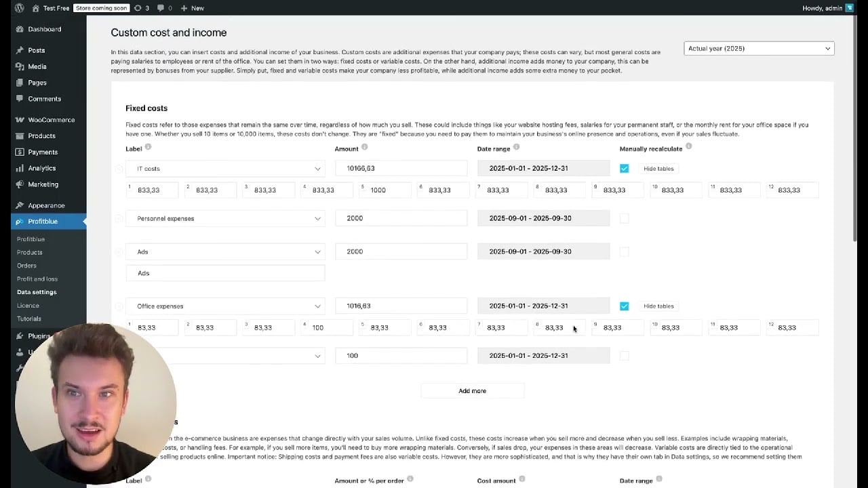Click the Add more button
This screenshot has width=868, height=488.
tap(472, 390)
